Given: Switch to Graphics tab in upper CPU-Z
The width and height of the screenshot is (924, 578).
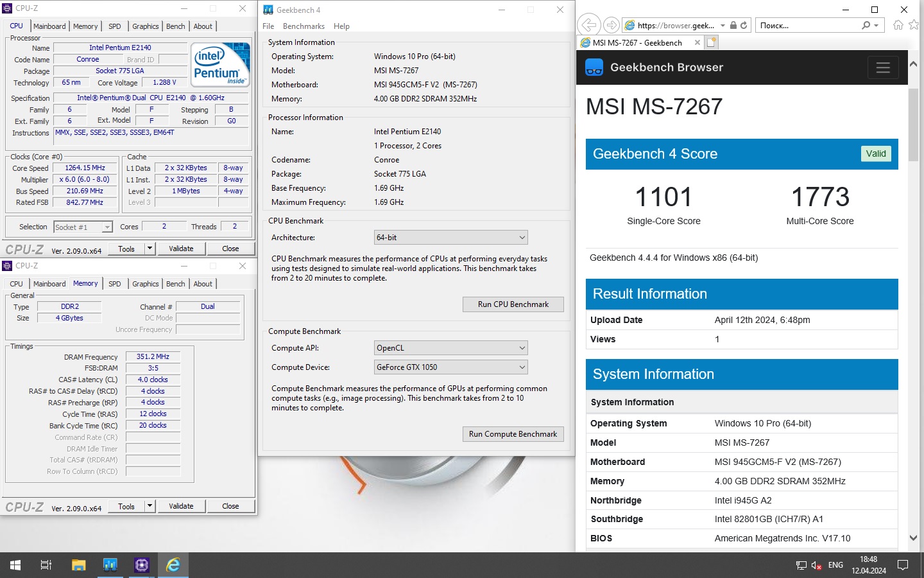Looking at the screenshot, I should click(146, 26).
